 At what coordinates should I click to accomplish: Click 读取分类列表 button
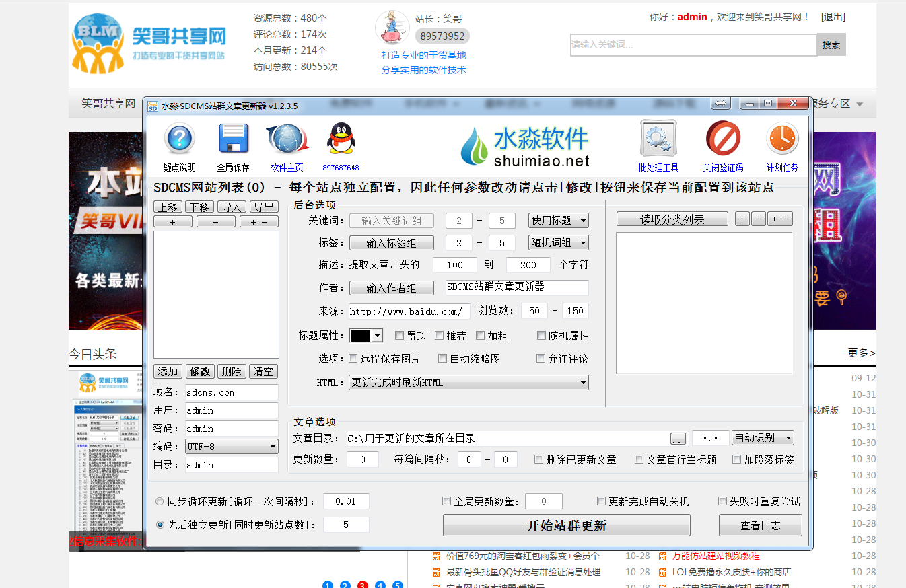tap(672, 219)
